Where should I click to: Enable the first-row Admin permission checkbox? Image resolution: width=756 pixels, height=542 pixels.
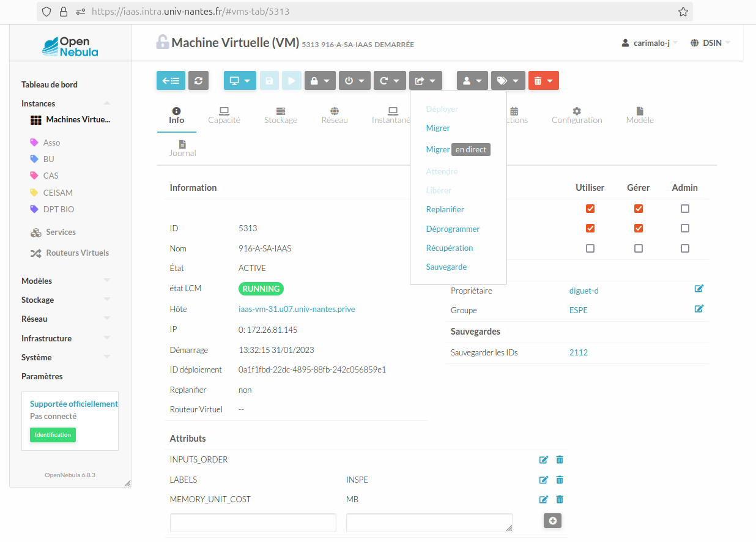685,209
